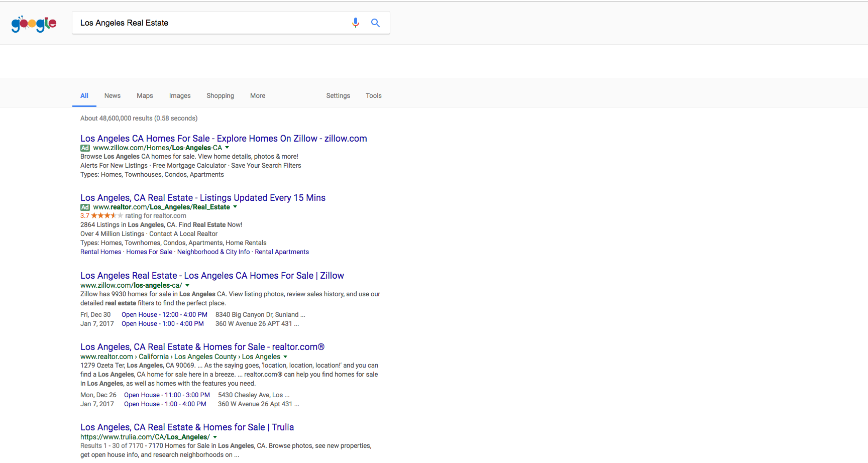
Task: Open dropdown arrow beside www.zillow.com/los-angeles-ca/
Action: point(187,285)
